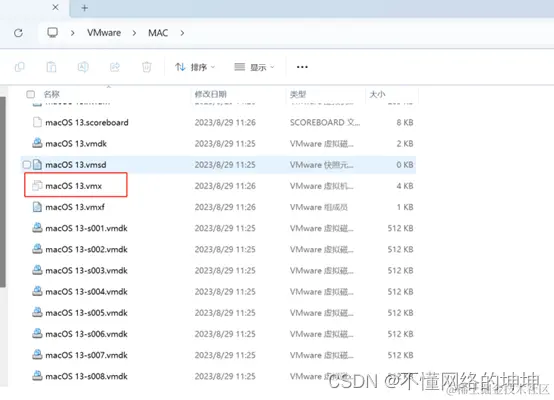The image size is (554, 400).
Task: Expand chevron after This PC icon
Action: pos(72,33)
